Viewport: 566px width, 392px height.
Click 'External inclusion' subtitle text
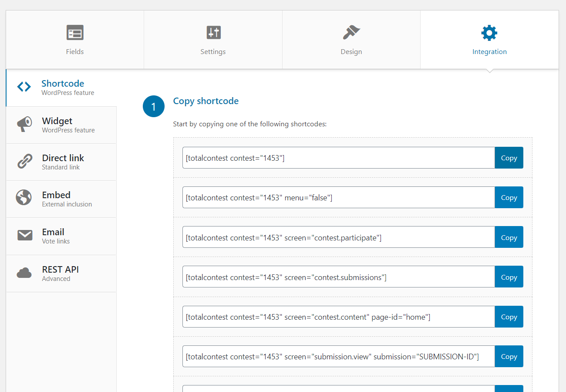[67, 204]
